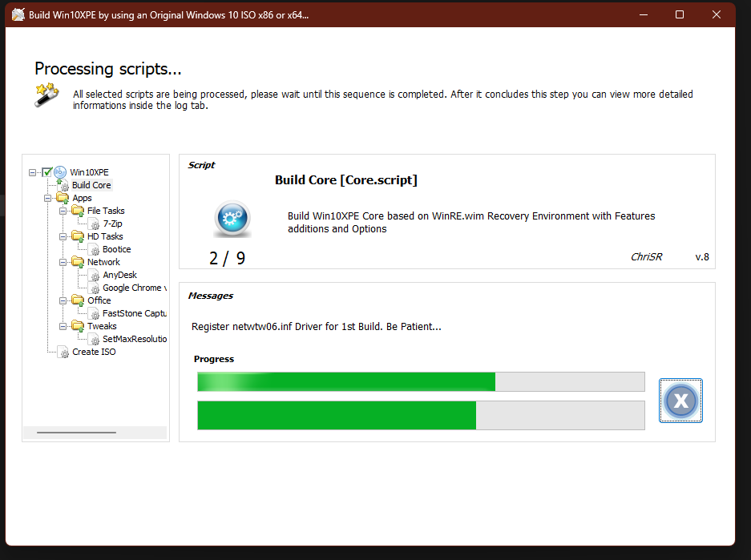Click the Google Chrome script icon
Image resolution: width=751 pixels, height=560 pixels.
tap(95, 288)
